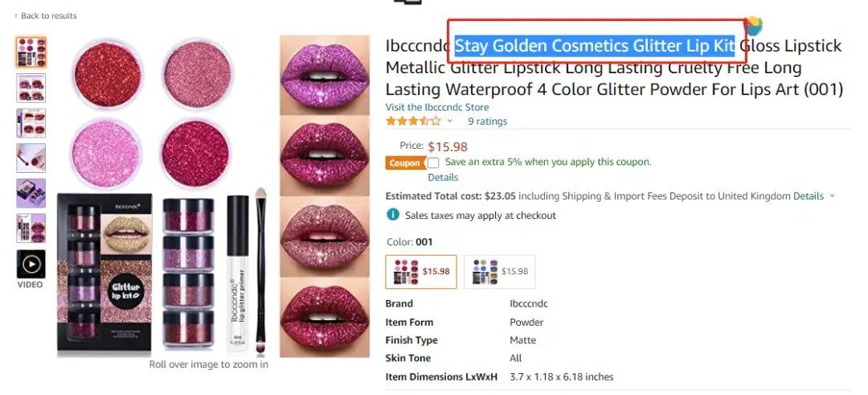This screenshot has width=868, height=395.
Task: Click the main product image
Action: [213, 195]
